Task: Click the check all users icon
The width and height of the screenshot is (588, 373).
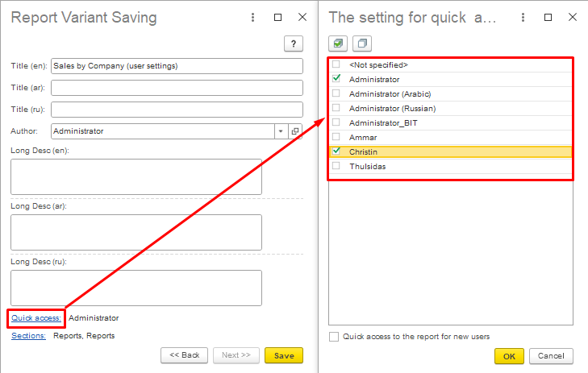Action: point(338,44)
